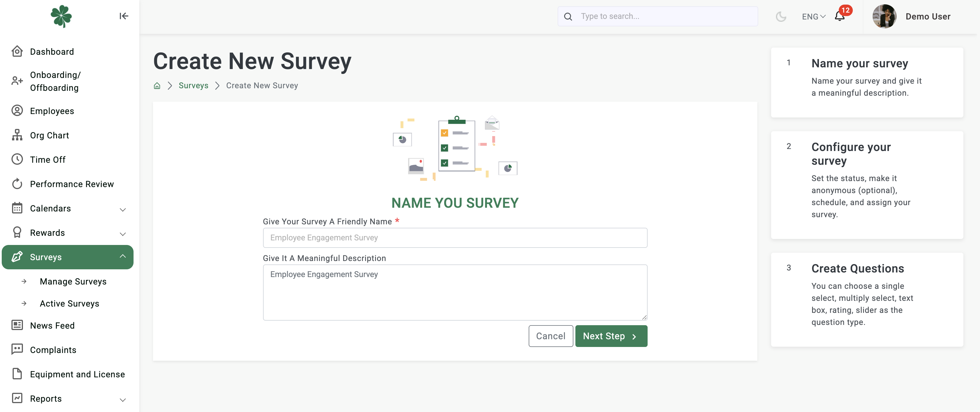Click the home icon in breadcrumb

[157, 86]
